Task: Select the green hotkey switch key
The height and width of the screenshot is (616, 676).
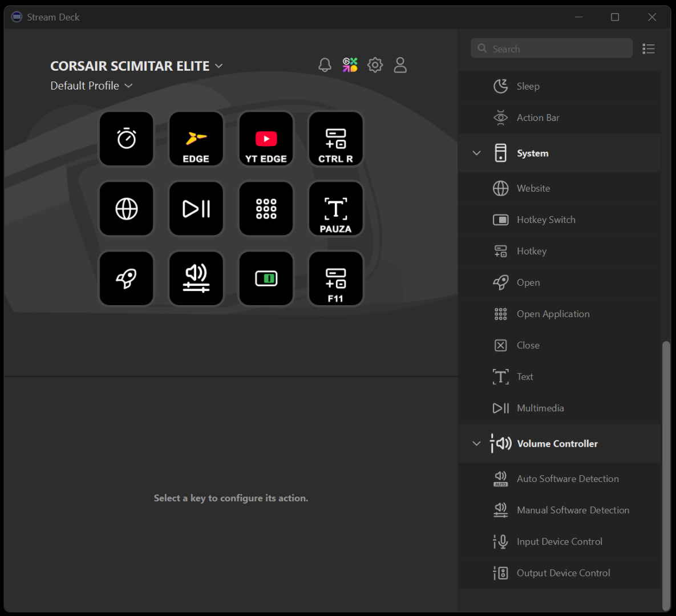Action: click(266, 279)
